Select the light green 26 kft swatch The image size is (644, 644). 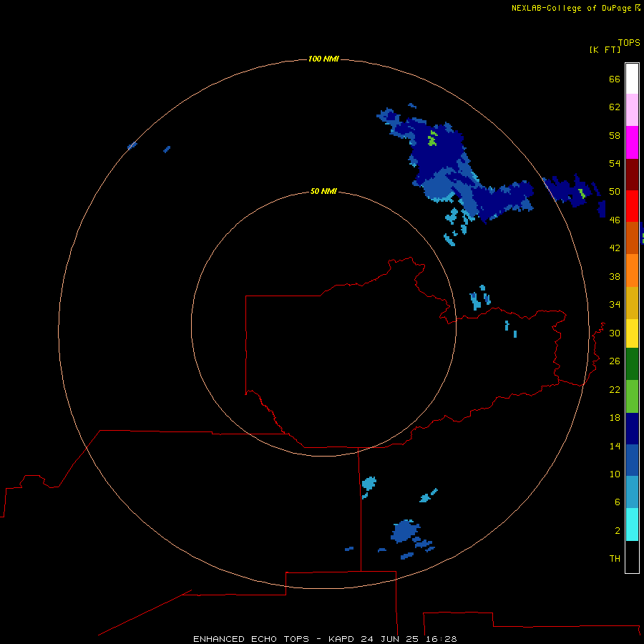click(632, 396)
